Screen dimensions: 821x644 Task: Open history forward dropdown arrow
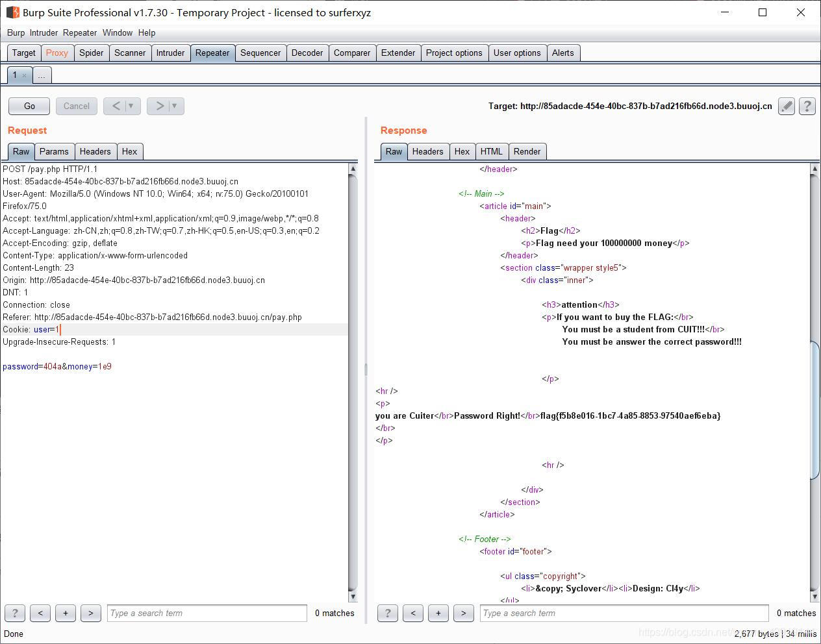175,106
